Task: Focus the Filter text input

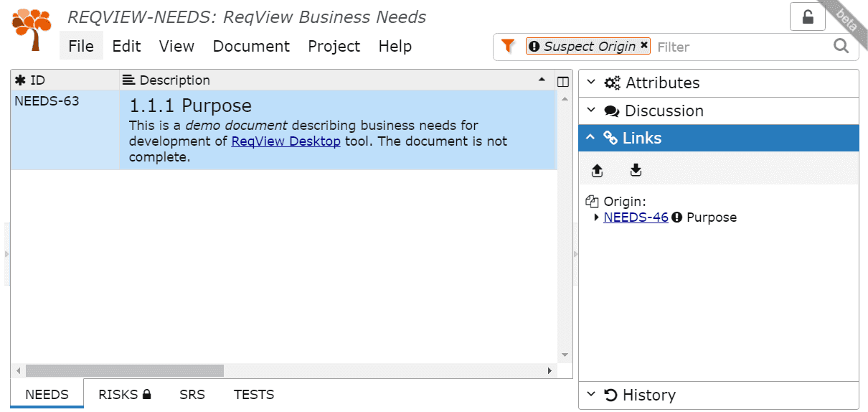Action: pos(740,47)
